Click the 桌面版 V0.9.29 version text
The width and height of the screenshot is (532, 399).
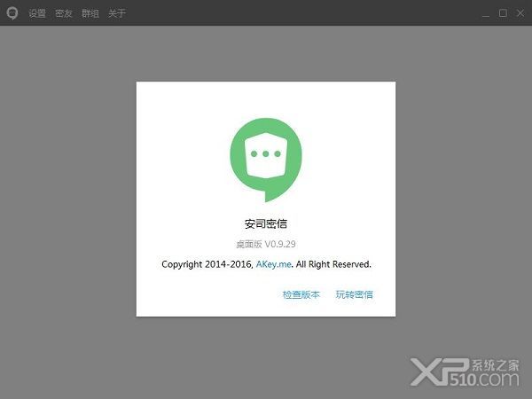tap(266, 244)
